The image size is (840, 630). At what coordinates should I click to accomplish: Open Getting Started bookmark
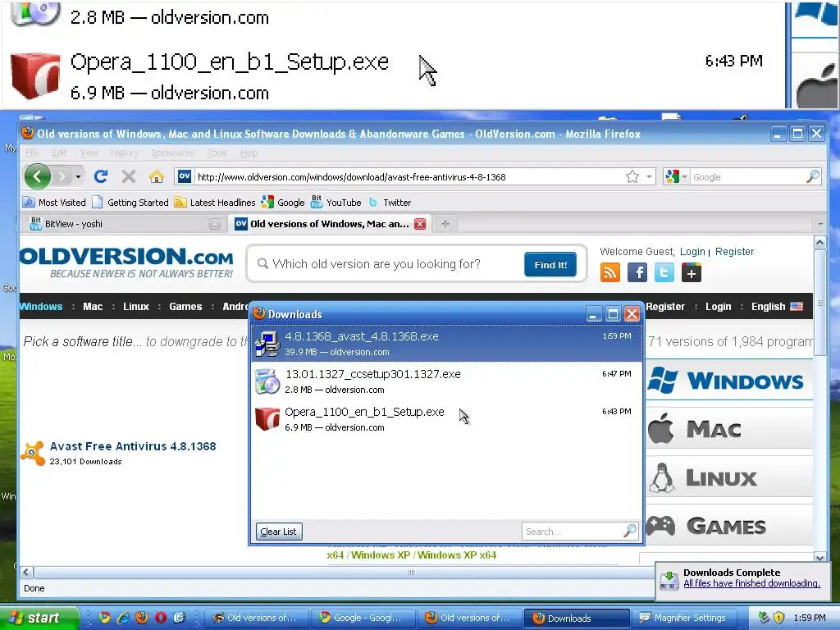pos(130,203)
